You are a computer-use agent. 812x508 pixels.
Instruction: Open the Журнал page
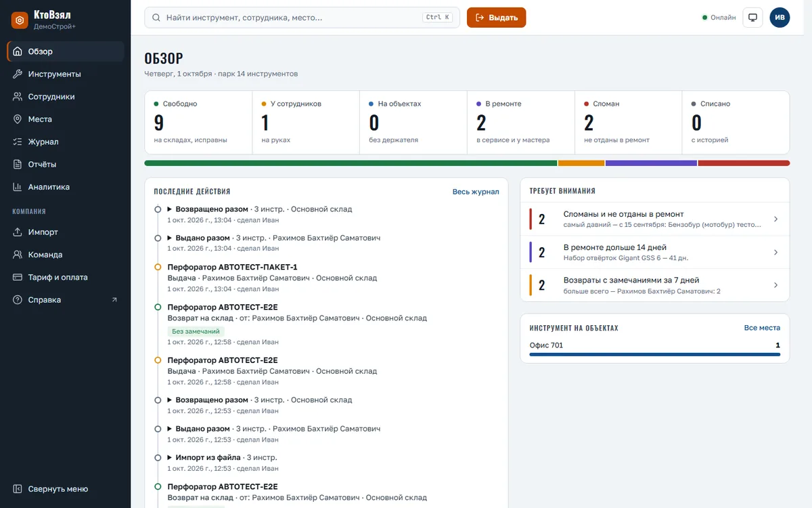pyautogui.click(x=66, y=142)
